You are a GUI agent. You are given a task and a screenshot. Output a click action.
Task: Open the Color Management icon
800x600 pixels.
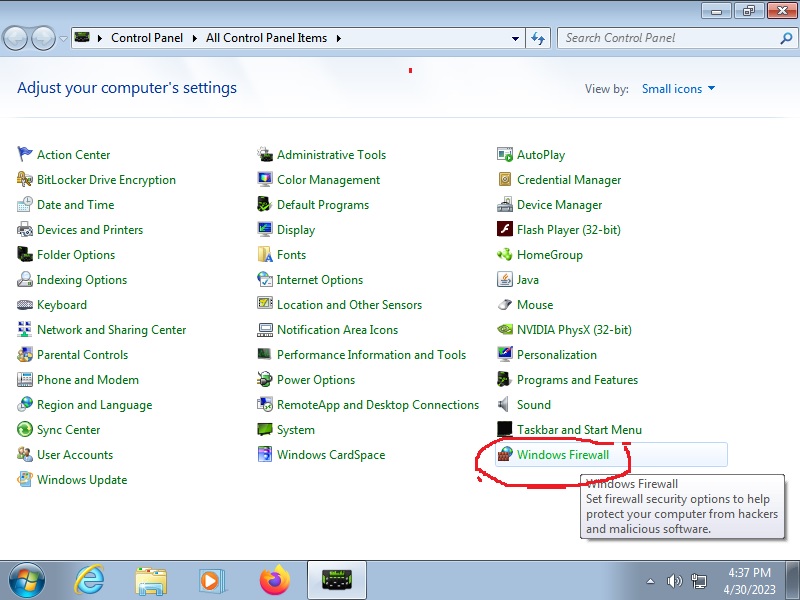click(265, 179)
